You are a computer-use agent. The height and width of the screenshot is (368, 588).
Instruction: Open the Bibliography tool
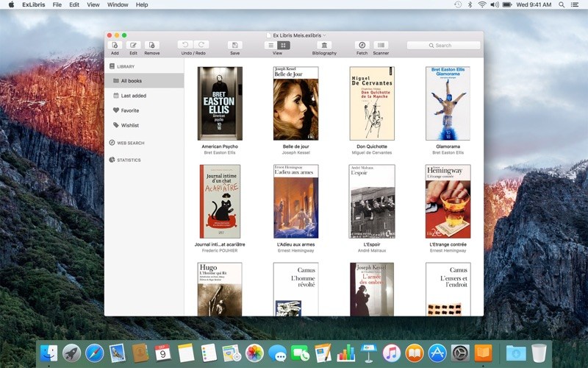tap(324, 45)
